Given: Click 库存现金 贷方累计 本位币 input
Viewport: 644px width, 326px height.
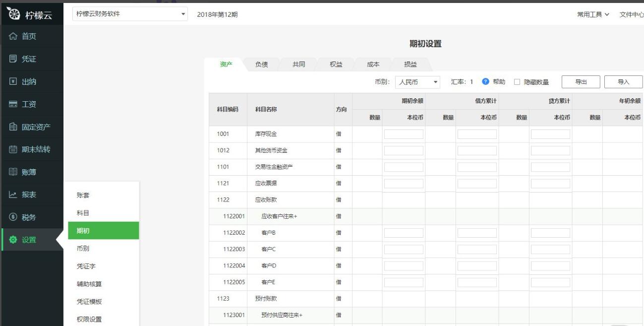Looking at the screenshot, I should (550, 134).
